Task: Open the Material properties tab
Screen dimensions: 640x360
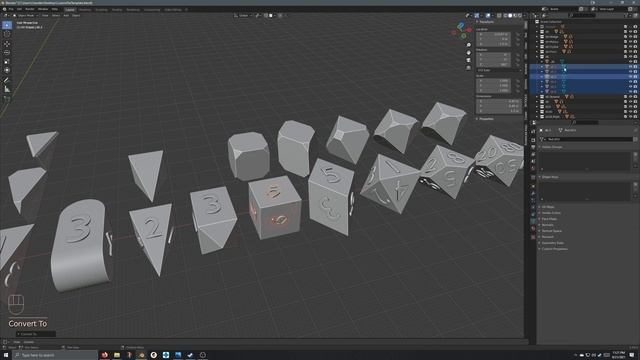Action: coord(533,229)
